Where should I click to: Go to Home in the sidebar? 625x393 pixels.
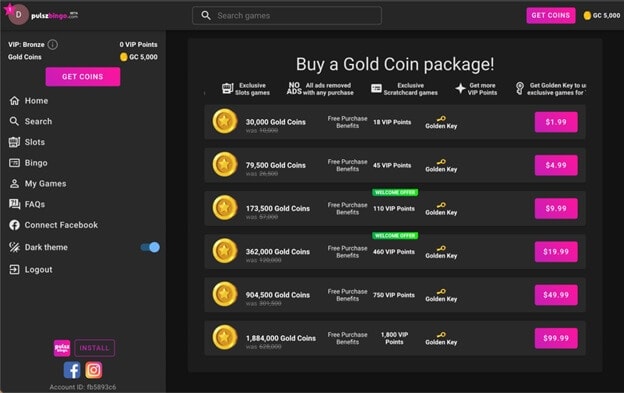pos(36,101)
